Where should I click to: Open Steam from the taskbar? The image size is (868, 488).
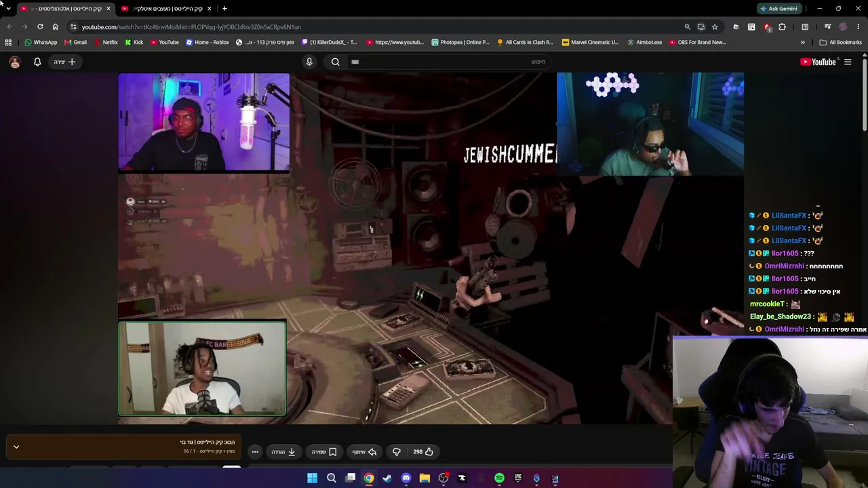[387, 479]
